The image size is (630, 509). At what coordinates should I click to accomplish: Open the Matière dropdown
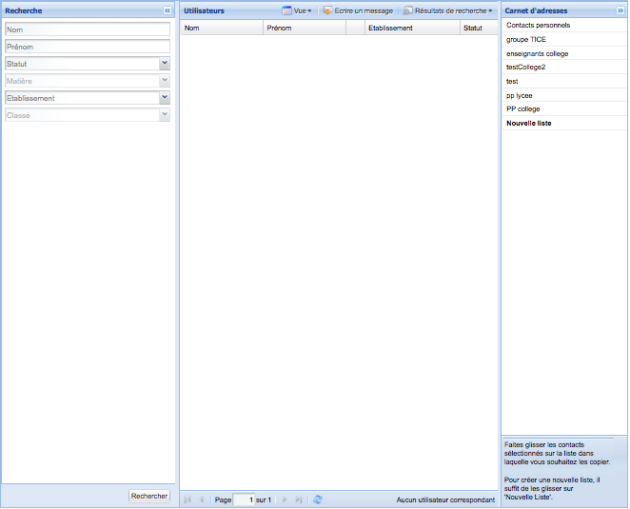coord(164,81)
